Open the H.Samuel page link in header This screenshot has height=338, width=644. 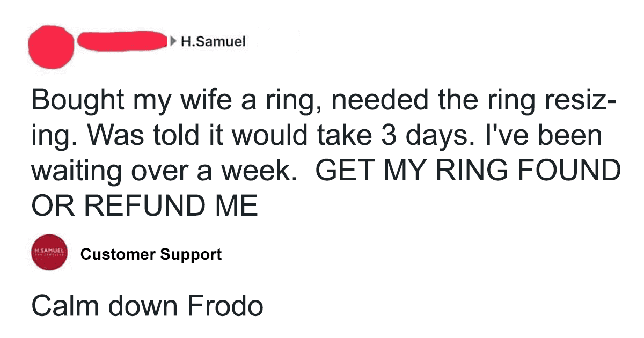[x=213, y=42]
